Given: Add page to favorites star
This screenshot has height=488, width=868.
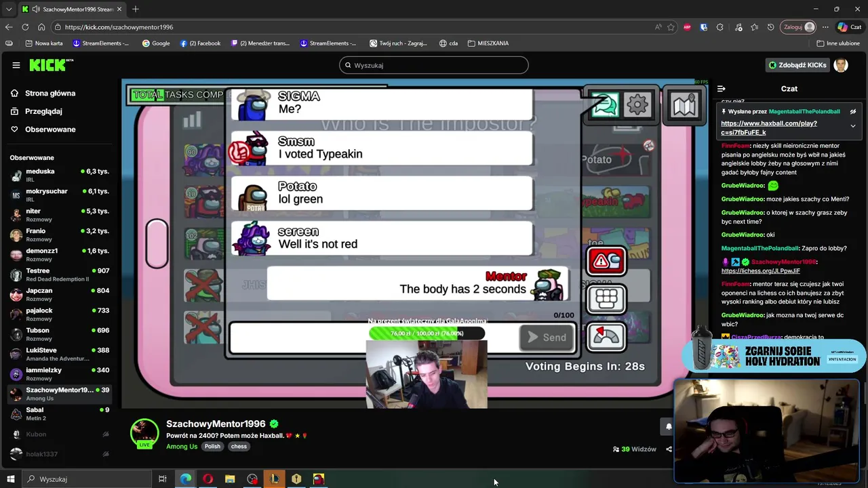Looking at the screenshot, I should 671,27.
